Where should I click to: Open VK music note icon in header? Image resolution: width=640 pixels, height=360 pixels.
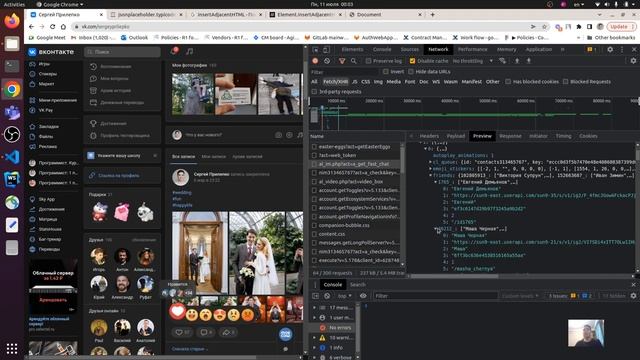click(189, 51)
